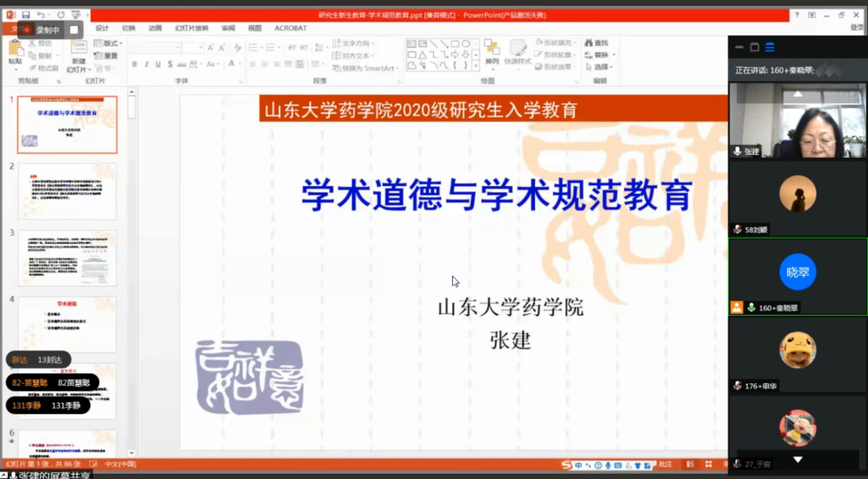The width and height of the screenshot is (868, 479).
Task: Expand the Select (选择) dropdown
Action: 601,67
